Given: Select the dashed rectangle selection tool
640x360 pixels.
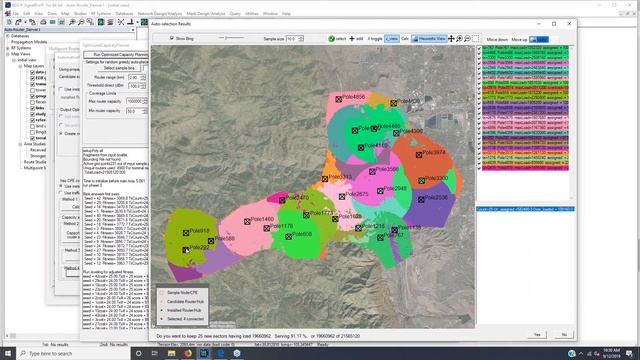Looking at the screenshot, I should click(476, 39).
